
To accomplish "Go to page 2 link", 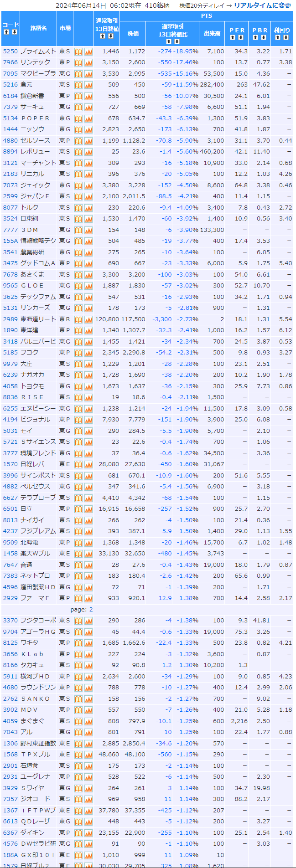I will point(91,609).
